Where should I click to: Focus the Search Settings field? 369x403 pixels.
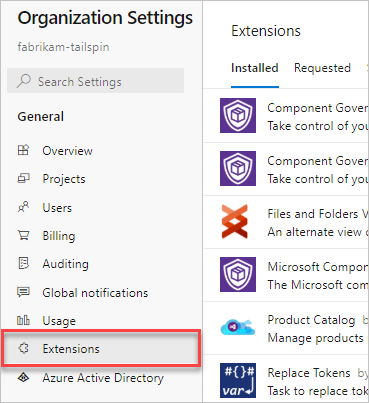pyautogui.click(x=95, y=81)
